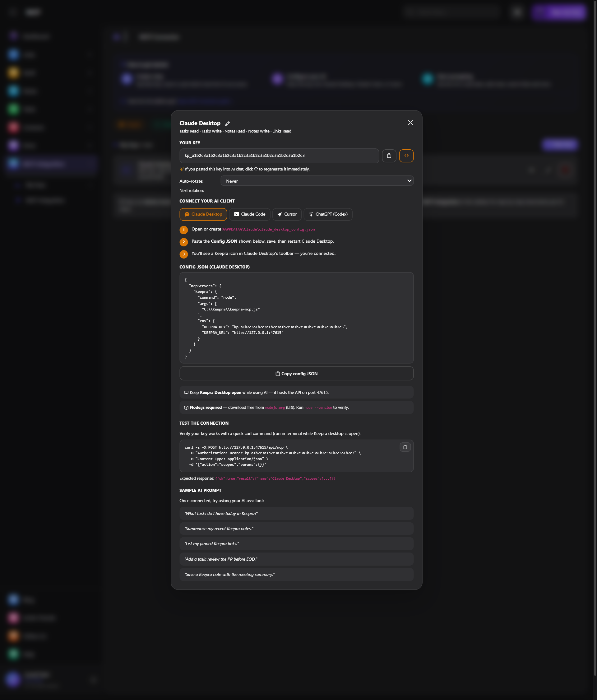Click the Node.js required notice
Screen dimensions: 597x700
(x=296, y=408)
